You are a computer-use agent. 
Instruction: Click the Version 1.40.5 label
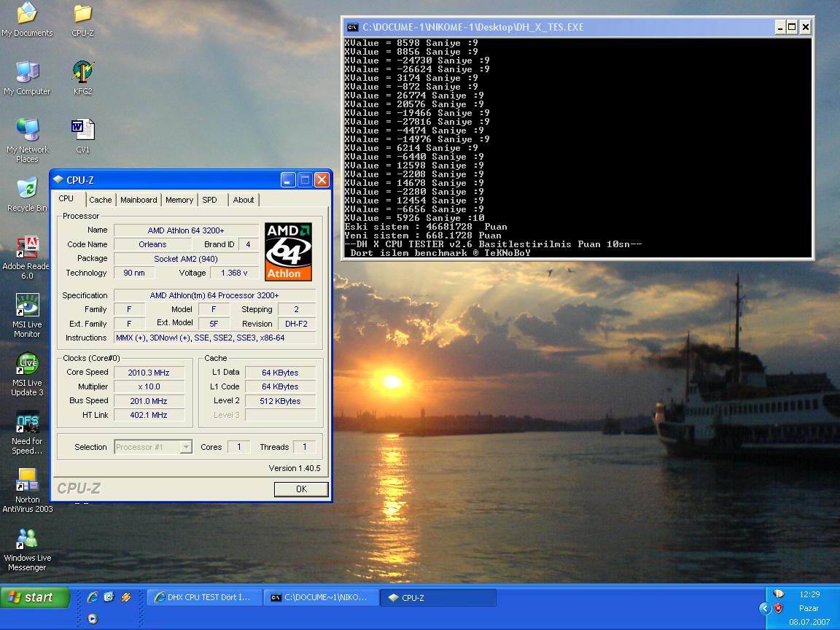[x=294, y=468]
